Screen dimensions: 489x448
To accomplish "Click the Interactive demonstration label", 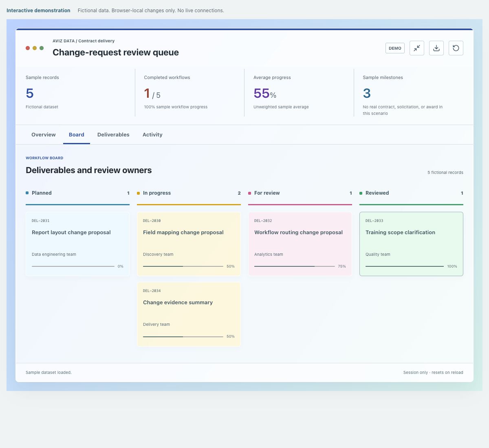I will click(38, 11).
